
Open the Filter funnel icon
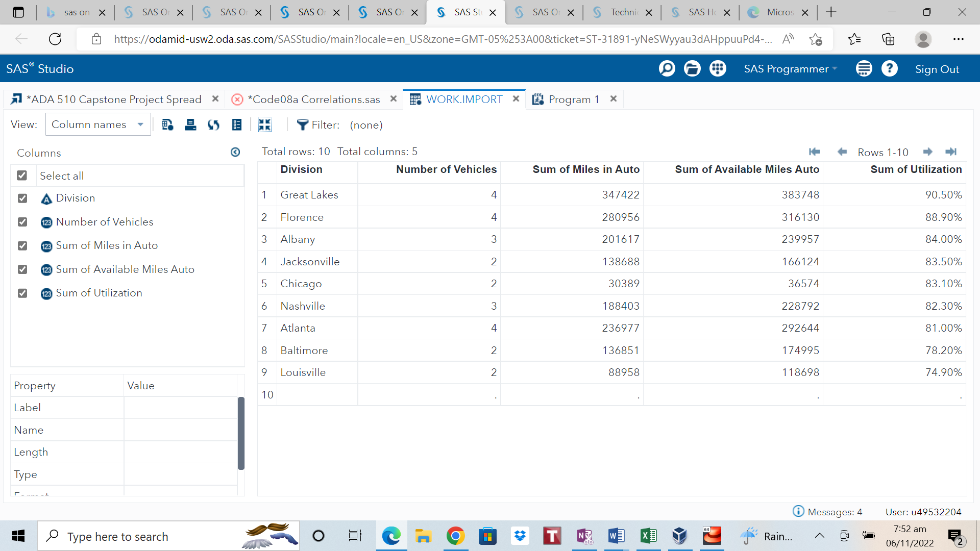pos(303,124)
